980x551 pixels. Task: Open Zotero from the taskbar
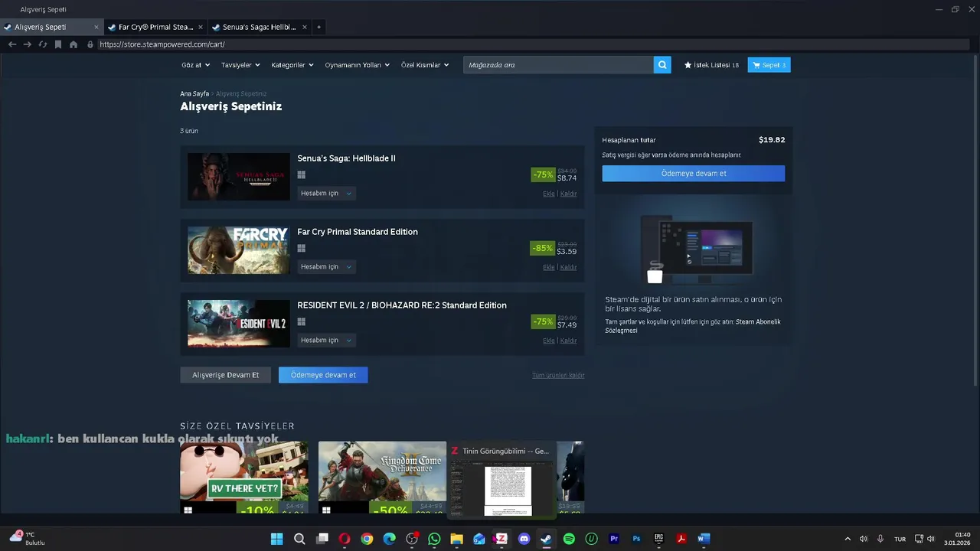(501, 539)
